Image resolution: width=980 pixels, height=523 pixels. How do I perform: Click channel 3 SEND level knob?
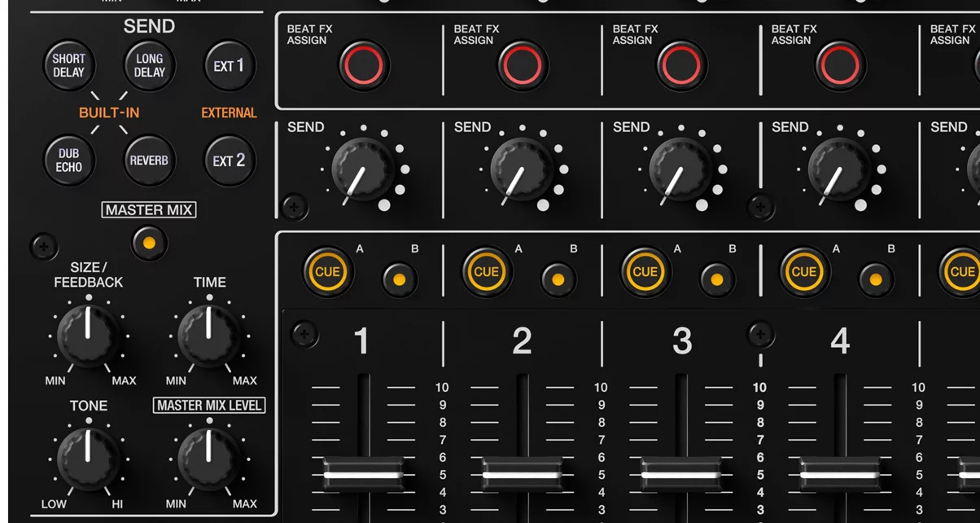pos(680,169)
